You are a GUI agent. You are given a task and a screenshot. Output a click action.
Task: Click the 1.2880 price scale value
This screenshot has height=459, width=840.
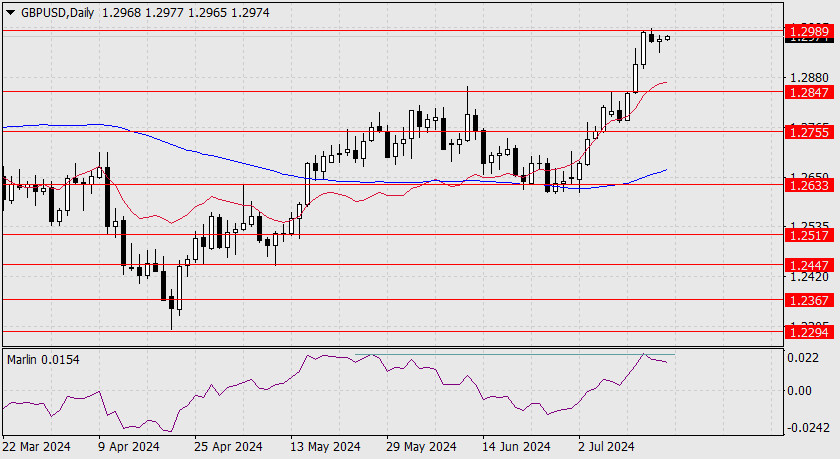809,78
